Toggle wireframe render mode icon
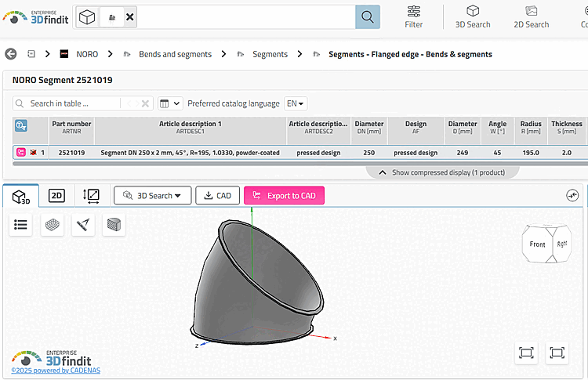The height and width of the screenshot is (380, 588). tap(52, 225)
